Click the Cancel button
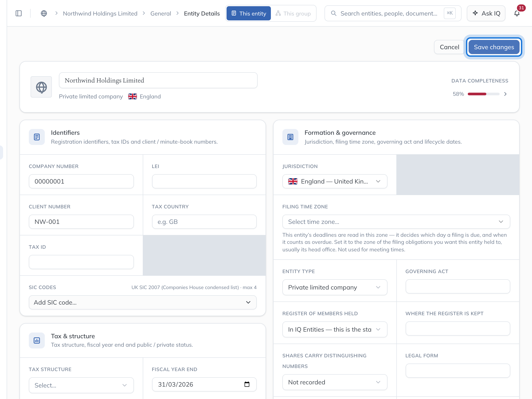532x399 pixels. (449, 47)
